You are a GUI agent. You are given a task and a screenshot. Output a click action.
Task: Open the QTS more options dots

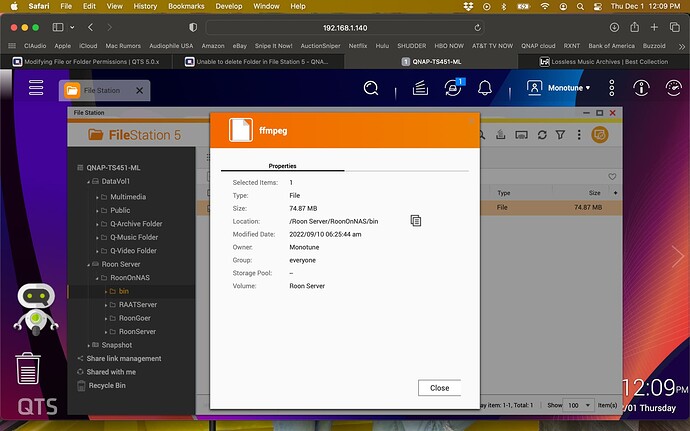[611, 88]
